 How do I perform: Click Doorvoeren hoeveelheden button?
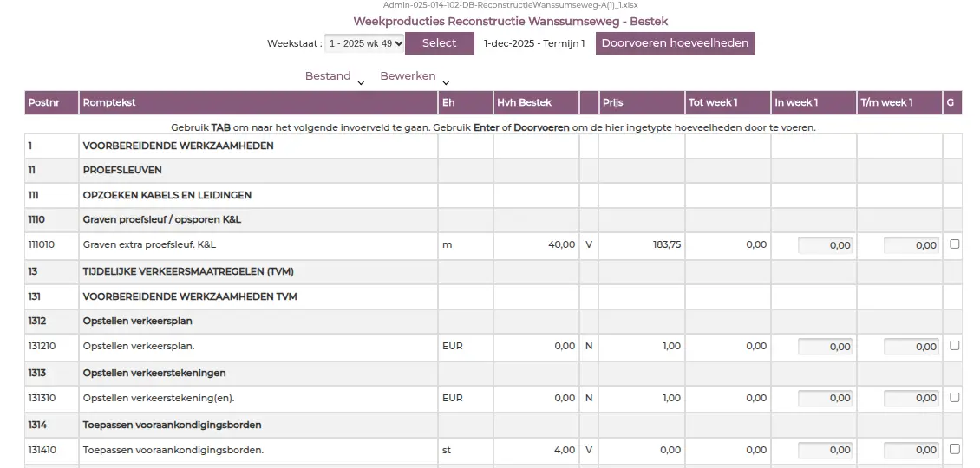(x=675, y=43)
